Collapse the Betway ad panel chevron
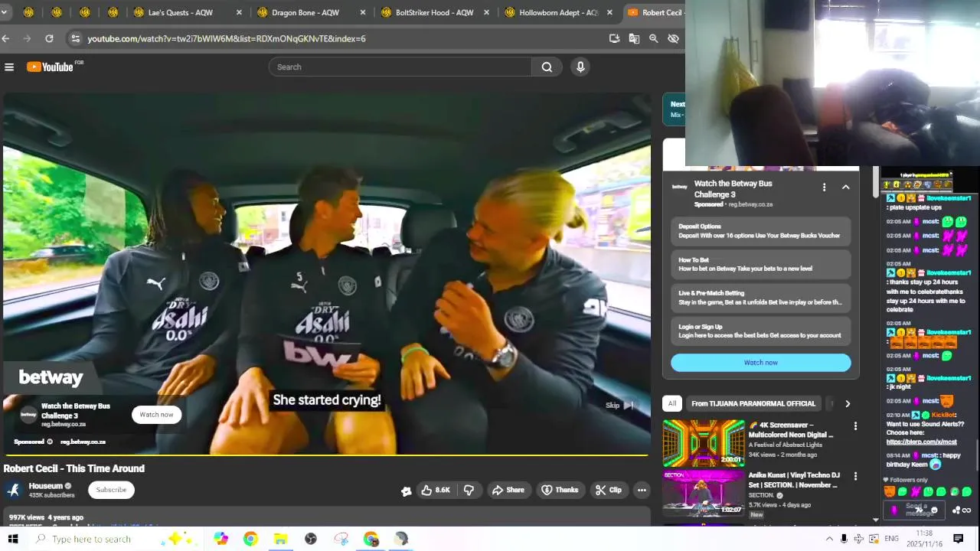 [845, 187]
